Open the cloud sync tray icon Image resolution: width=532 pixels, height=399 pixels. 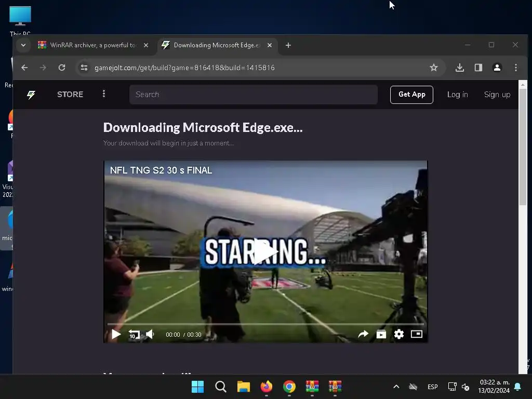413,387
